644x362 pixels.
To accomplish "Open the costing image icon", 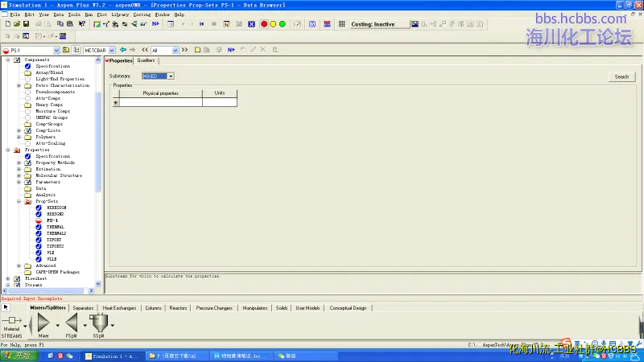I will [415, 24].
